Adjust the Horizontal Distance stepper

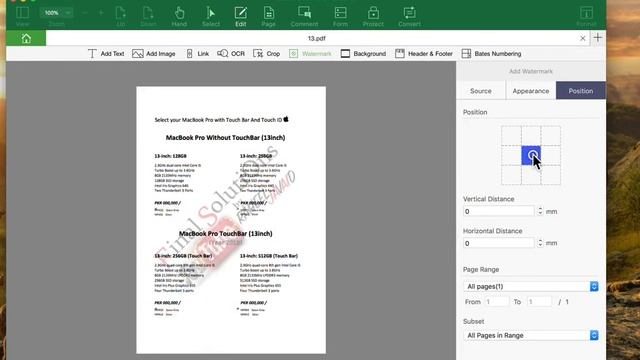[x=540, y=243]
